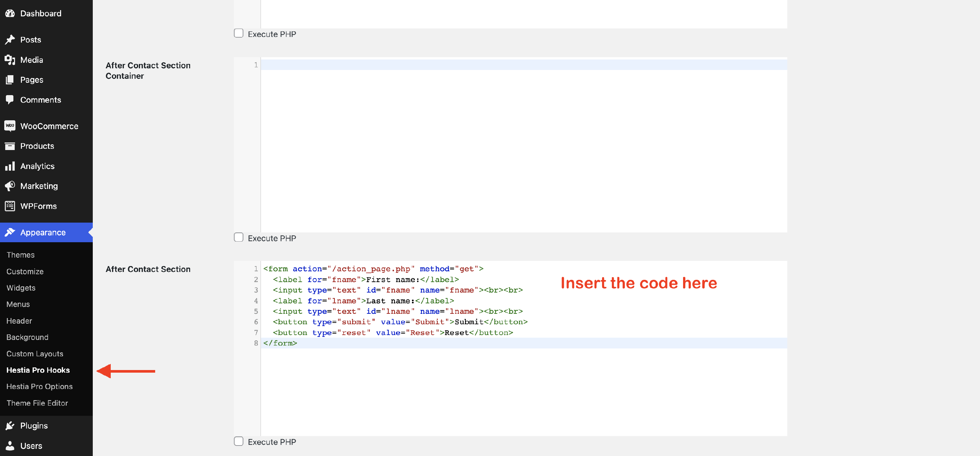Check Execute PHP under After Contact Section Container
Screen dimensions: 980x456
(x=238, y=238)
